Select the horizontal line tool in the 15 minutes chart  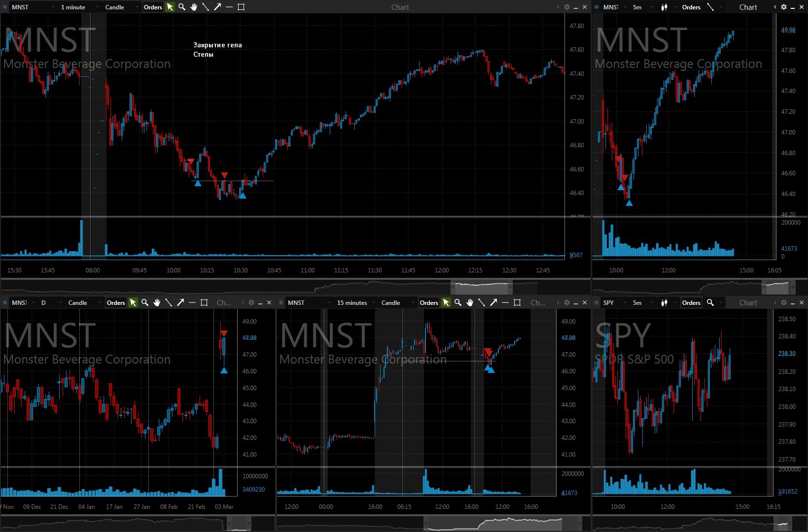[x=505, y=302]
